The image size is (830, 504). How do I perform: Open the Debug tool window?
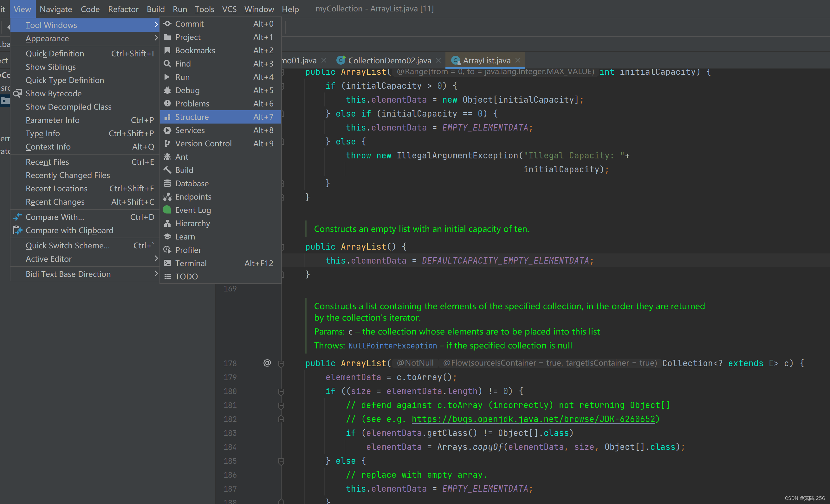[x=187, y=90]
